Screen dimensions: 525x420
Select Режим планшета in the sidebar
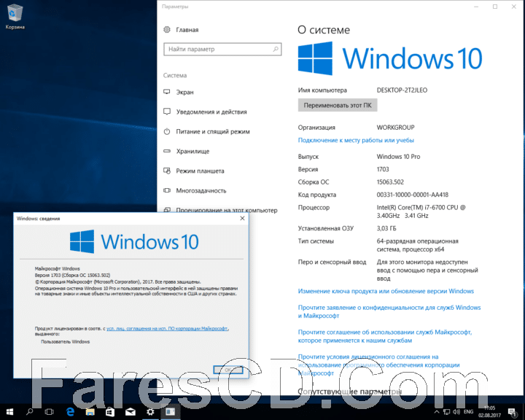click(200, 171)
